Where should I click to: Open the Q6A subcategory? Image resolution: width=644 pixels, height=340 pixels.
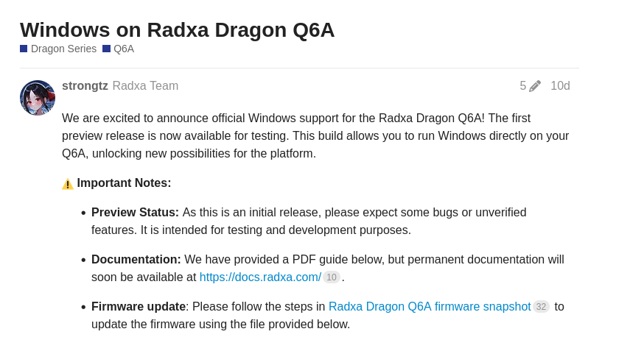click(124, 49)
